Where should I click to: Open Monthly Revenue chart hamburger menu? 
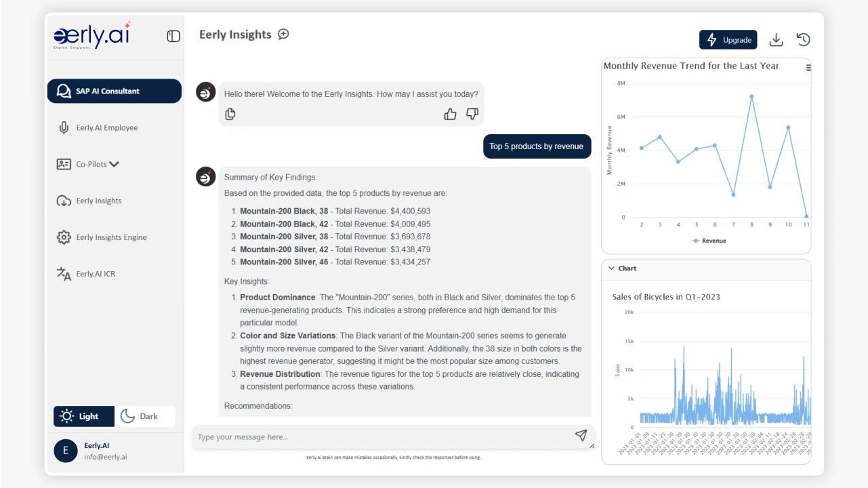[x=808, y=68]
